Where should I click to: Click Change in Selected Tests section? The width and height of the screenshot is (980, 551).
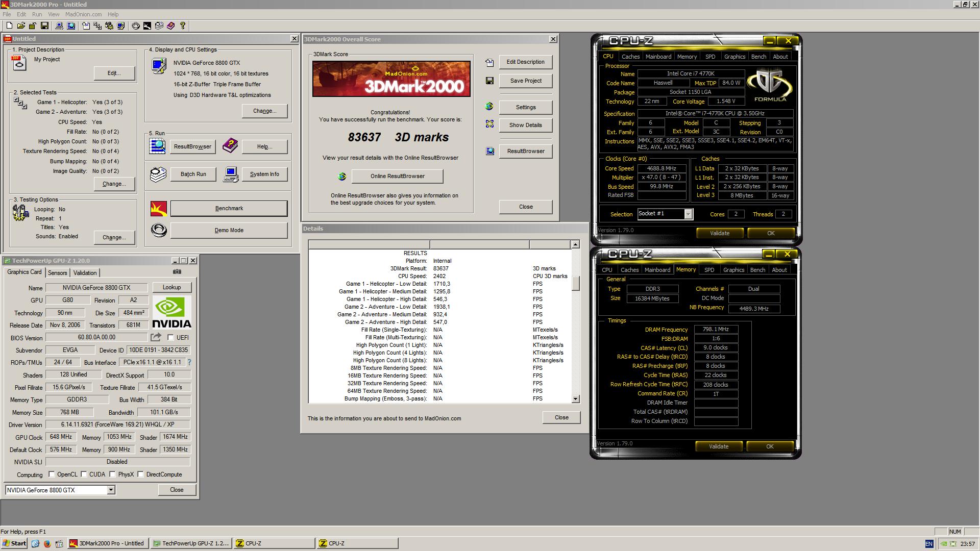(114, 184)
